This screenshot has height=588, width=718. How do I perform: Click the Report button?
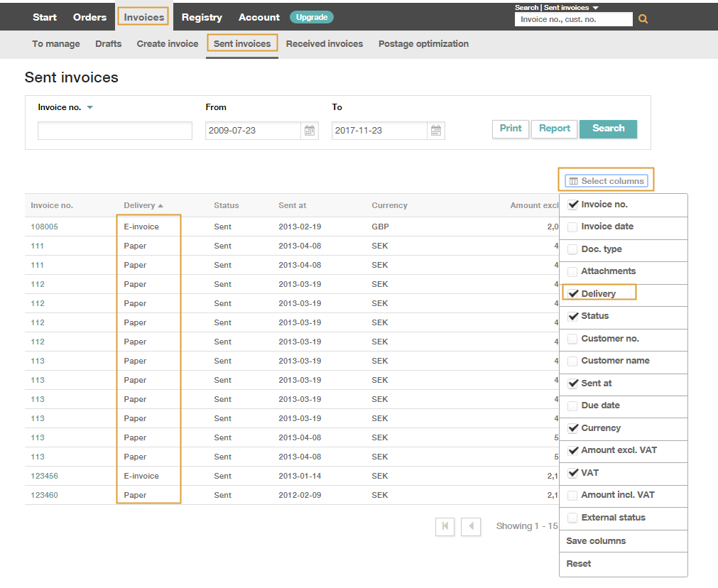tap(554, 129)
